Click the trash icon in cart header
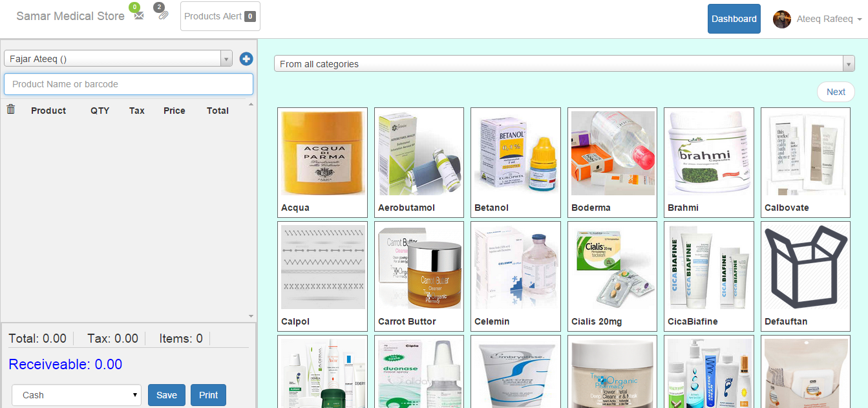The image size is (868, 408). [x=11, y=109]
